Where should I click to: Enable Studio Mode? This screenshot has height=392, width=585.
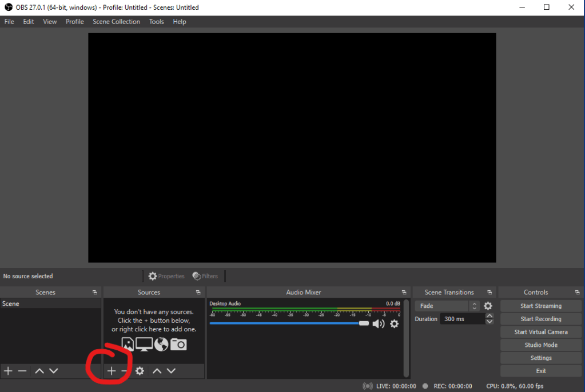540,345
